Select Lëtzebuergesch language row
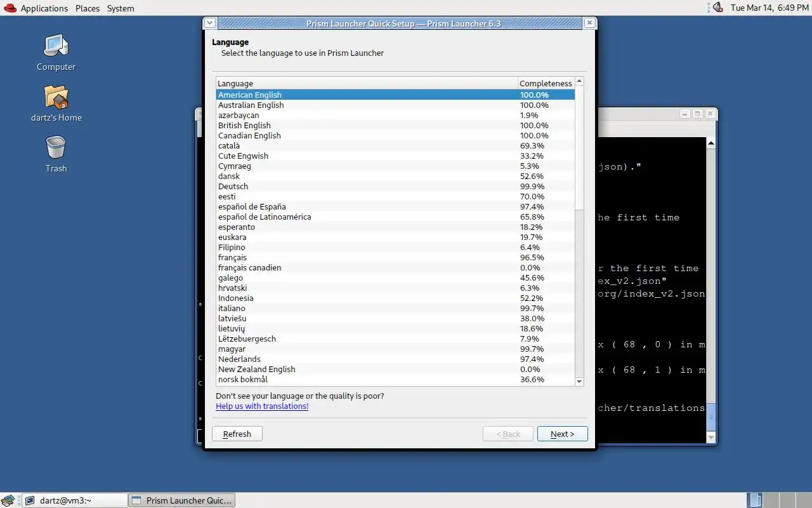 [x=395, y=338]
